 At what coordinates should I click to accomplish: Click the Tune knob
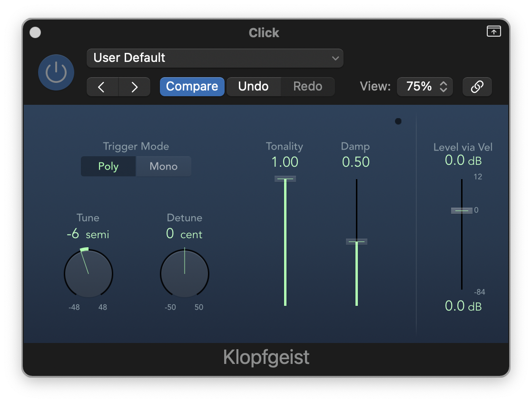[x=89, y=274]
